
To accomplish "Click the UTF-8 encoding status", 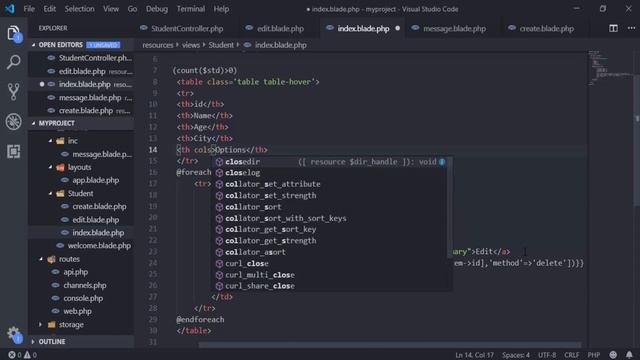I will click(x=547, y=355).
